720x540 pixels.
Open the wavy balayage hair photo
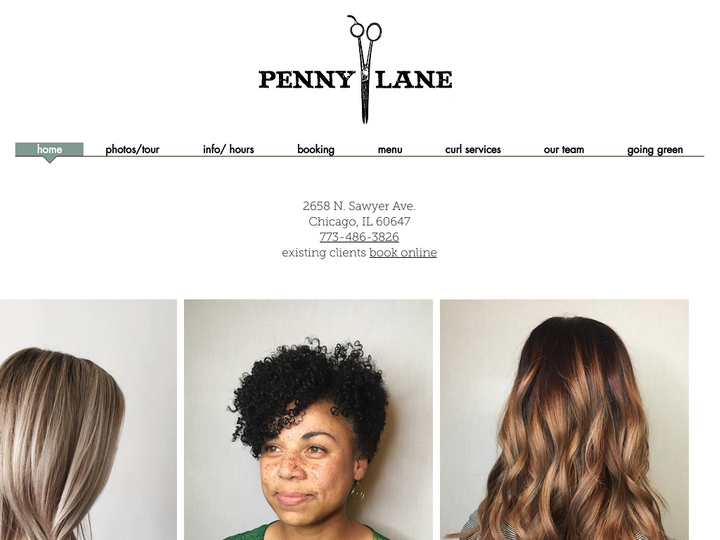[x=564, y=420]
